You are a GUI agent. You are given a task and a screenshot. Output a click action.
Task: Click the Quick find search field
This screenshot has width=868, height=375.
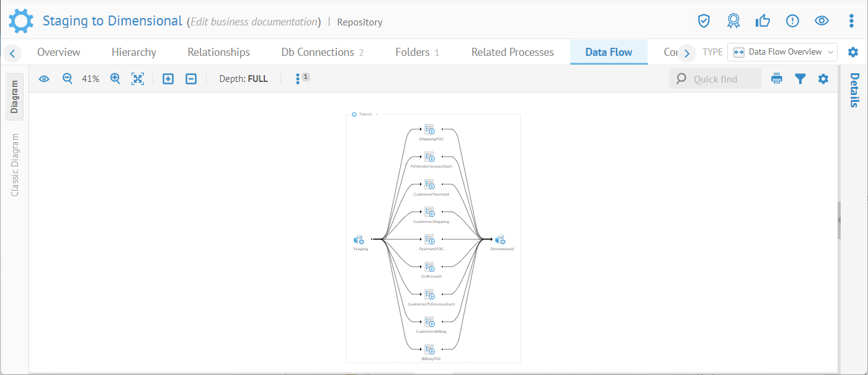(715, 79)
